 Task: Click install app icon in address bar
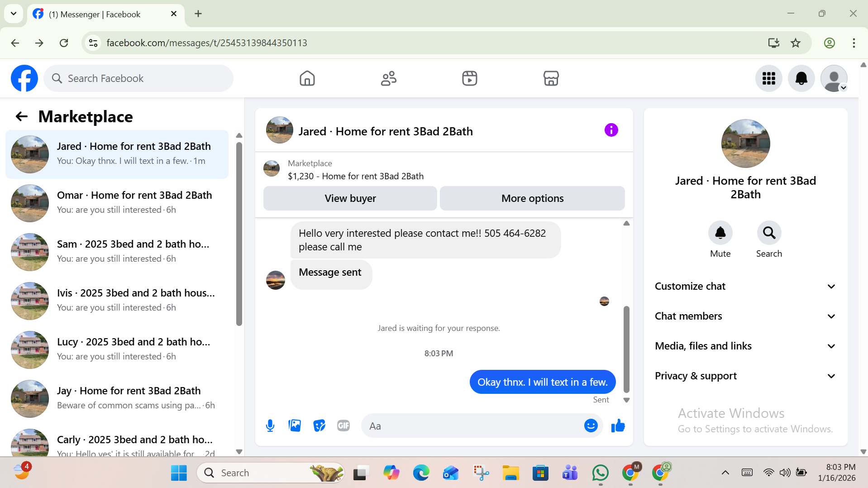(774, 43)
